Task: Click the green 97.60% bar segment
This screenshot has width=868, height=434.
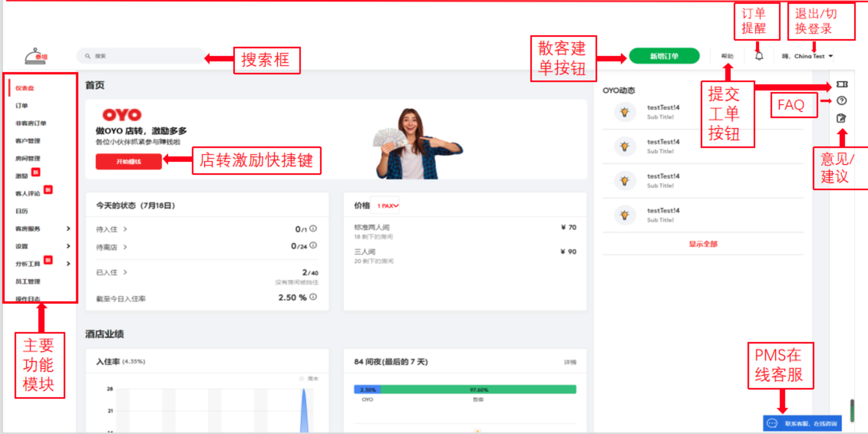Action: coord(478,390)
